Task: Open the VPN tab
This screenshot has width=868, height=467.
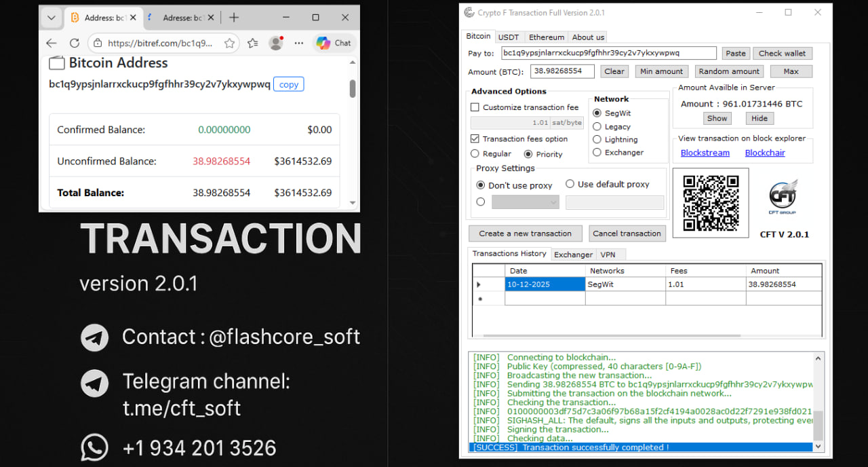Action: point(608,255)
